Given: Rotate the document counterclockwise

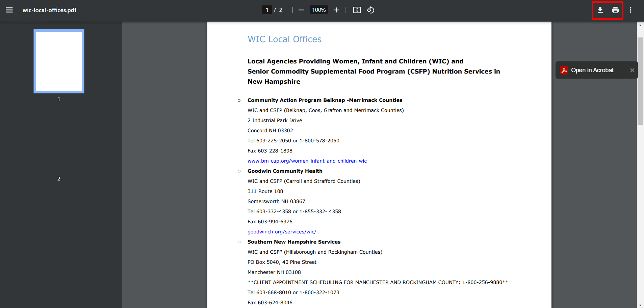Looking at the screenshot, I should coord(371,10).
